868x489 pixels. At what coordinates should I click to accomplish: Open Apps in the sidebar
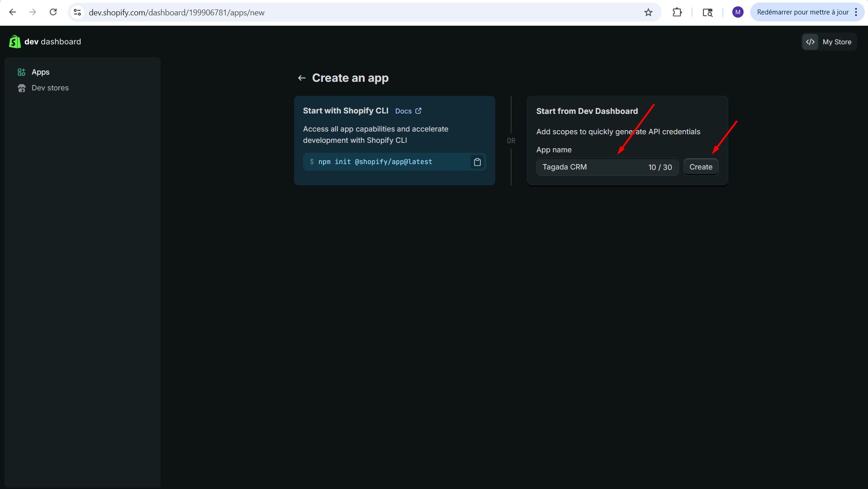(x=41, y=72)
